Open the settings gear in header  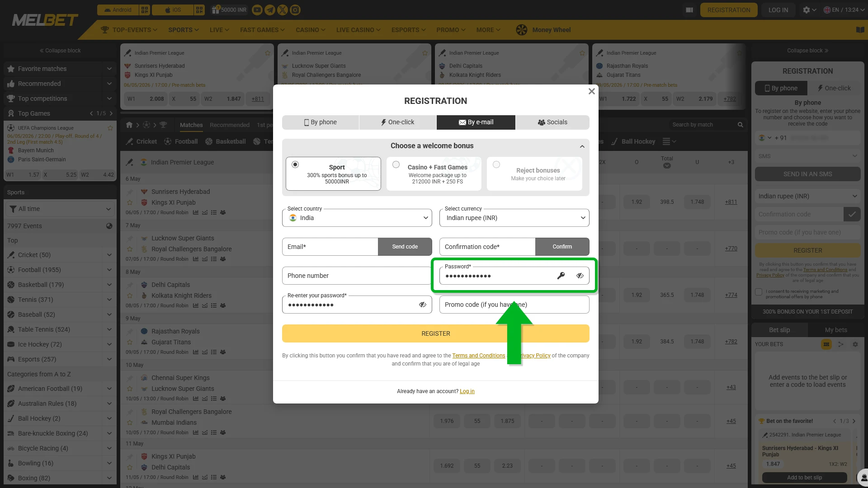[807, 10]
